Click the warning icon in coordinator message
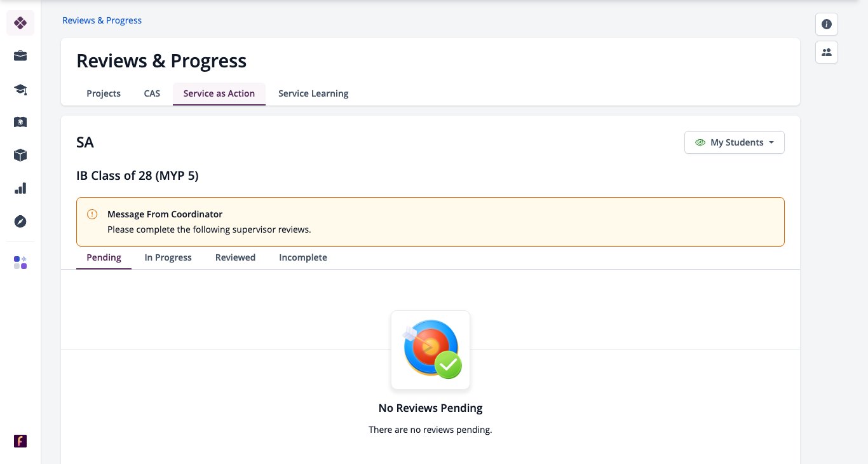 click(92, 214)
